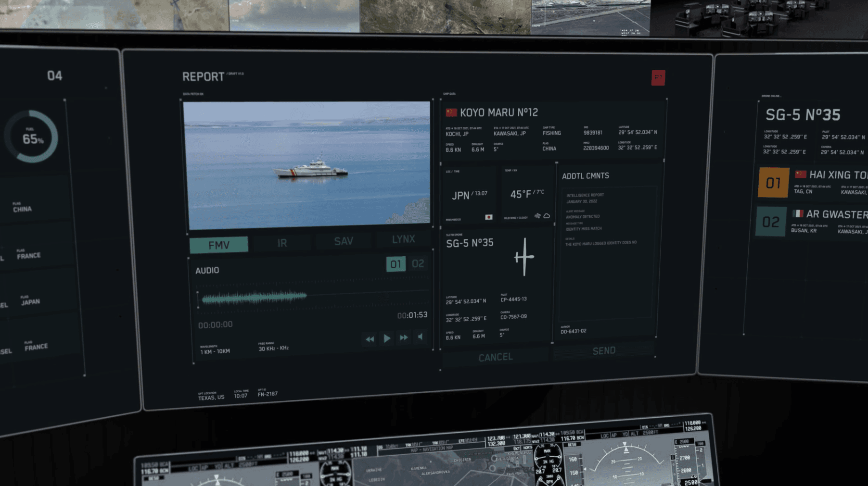Image resolution: width=868 pixels, height=486 pixels.
Task: Play the audio recording
Action: (387, 338)
